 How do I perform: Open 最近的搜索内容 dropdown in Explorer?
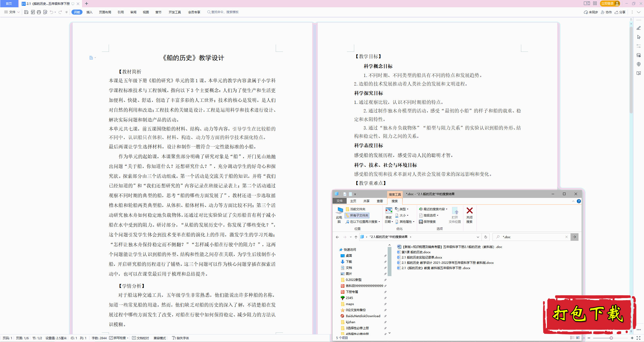[433, 209]
